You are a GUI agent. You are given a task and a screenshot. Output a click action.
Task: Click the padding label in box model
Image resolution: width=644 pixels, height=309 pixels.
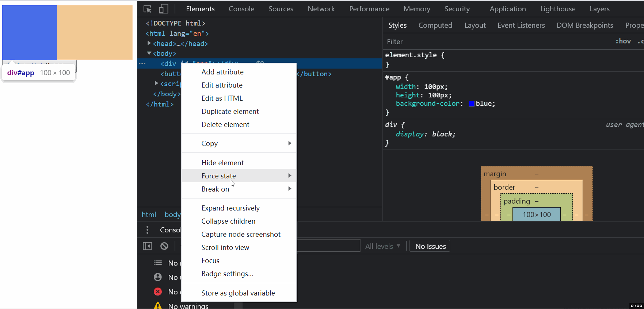pyautogui.click(x=517, y=201)
